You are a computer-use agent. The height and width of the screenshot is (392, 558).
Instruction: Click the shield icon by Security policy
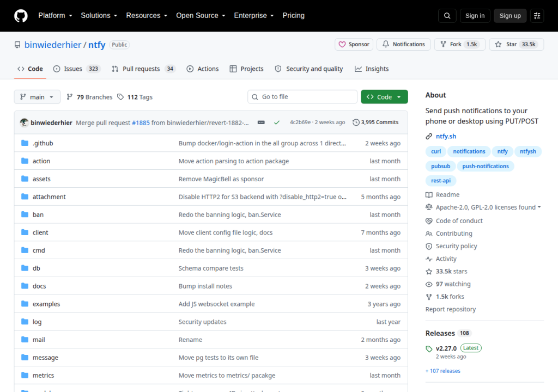pos(429,246)
